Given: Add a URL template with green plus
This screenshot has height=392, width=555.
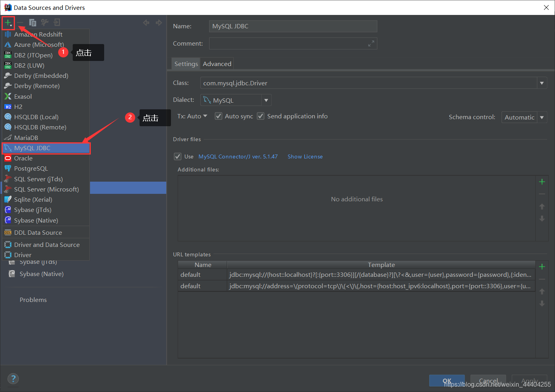Looking at the screenshot, I should coord(542,267).
